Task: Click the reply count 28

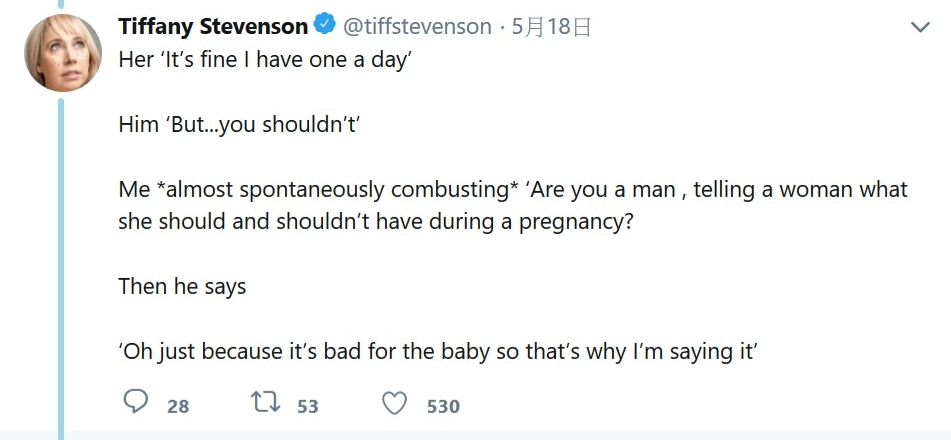Action: click(178, 406)
